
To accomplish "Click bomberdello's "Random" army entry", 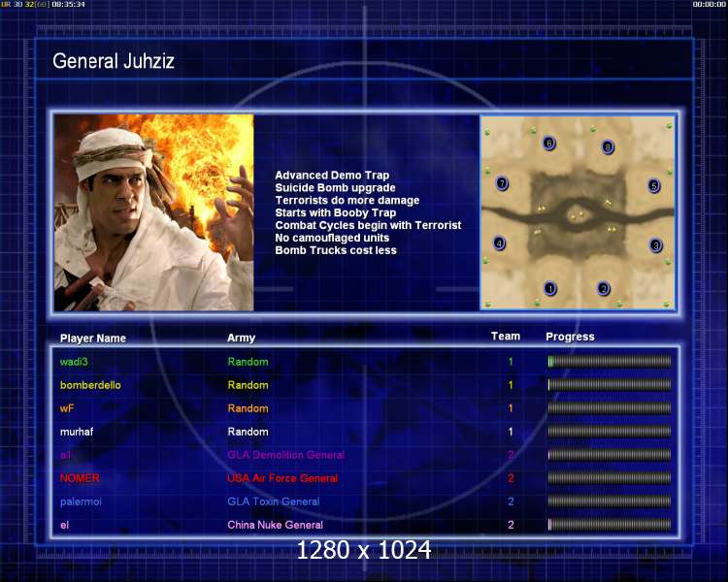I will click(248, 385).
